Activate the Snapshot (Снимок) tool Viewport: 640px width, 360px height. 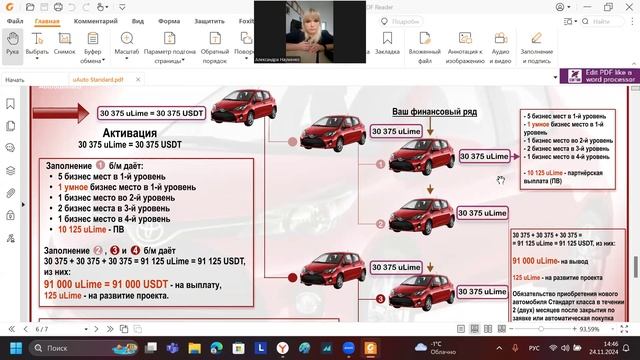point(64,43)
